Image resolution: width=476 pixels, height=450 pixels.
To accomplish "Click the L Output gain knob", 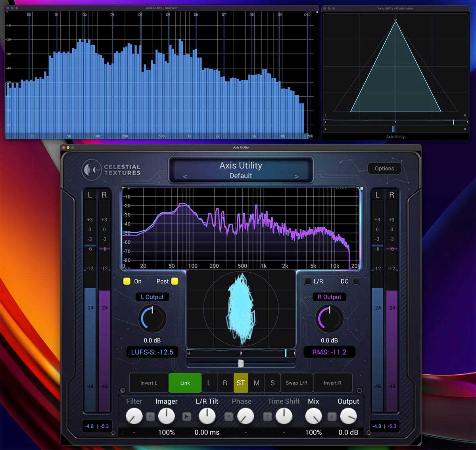I will (x=152, y=319).
